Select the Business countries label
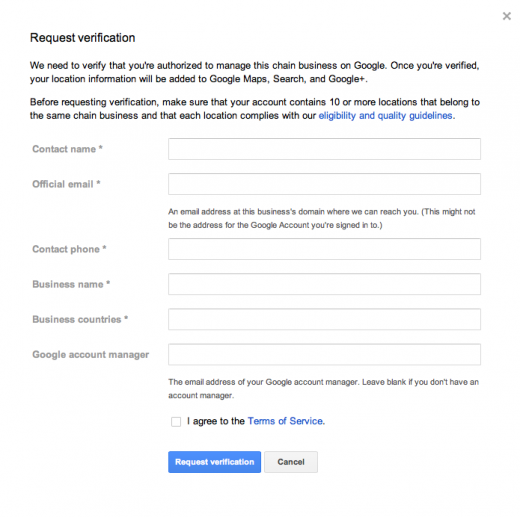 click(80, 319)
